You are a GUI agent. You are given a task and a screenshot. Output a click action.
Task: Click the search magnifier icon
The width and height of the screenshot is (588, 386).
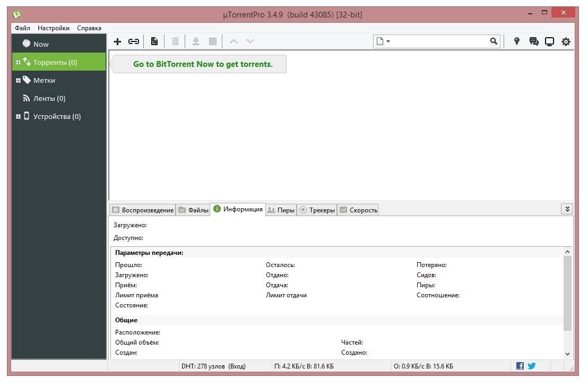click(494, 41)
